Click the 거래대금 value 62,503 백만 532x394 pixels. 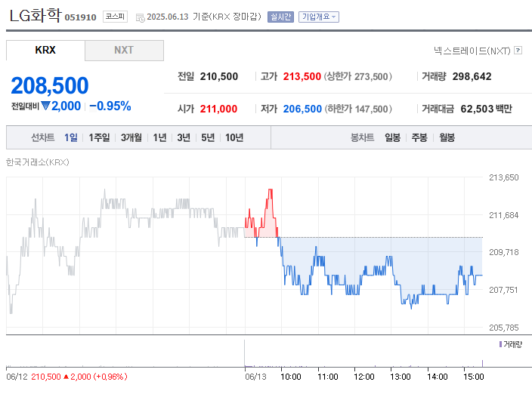pyautogui.click(x=486, y=109)
